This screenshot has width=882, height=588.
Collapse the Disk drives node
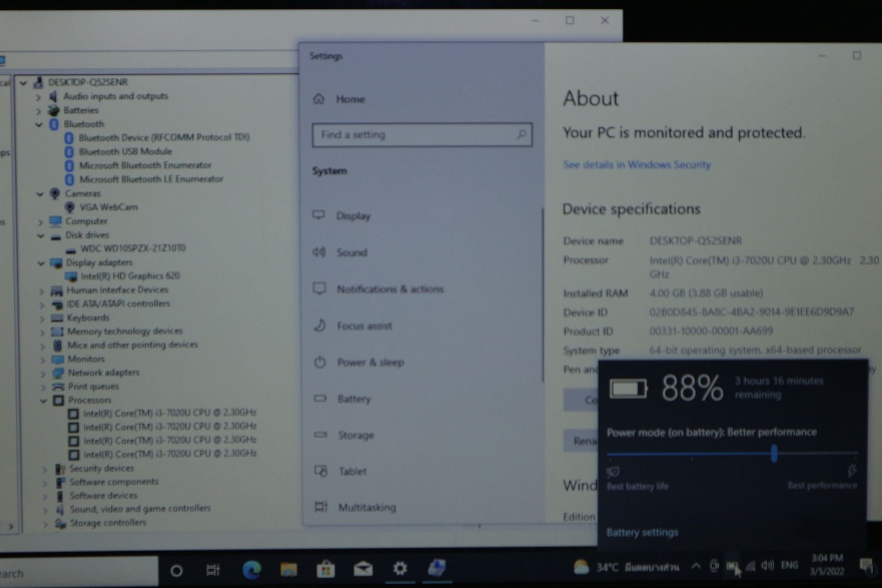(x=40, y=236)
